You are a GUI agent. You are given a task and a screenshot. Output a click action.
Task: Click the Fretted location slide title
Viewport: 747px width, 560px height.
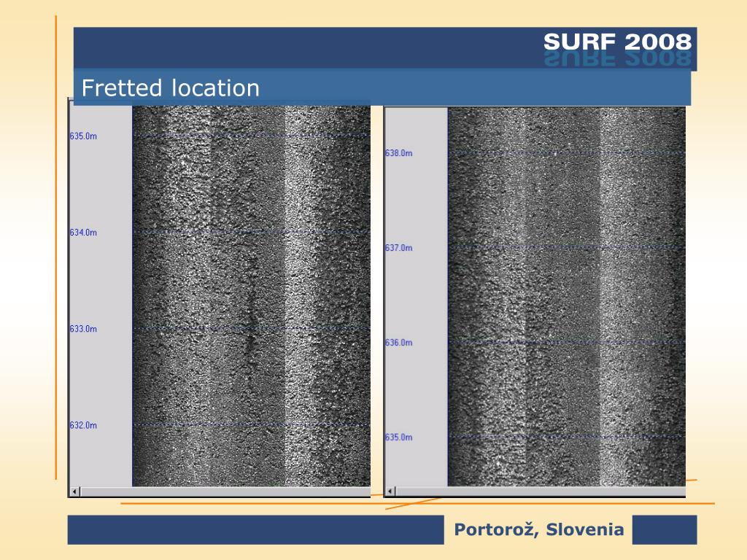point(171,88)
